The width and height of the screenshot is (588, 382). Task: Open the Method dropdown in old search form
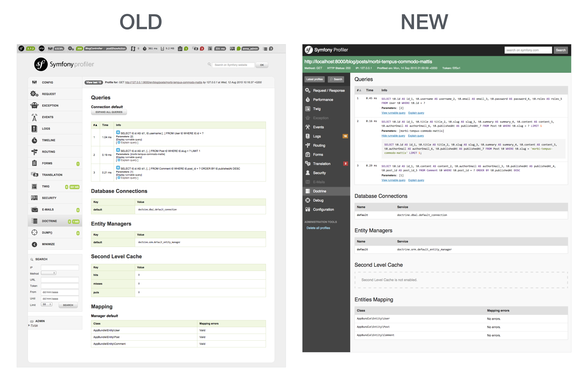(49, 273)
